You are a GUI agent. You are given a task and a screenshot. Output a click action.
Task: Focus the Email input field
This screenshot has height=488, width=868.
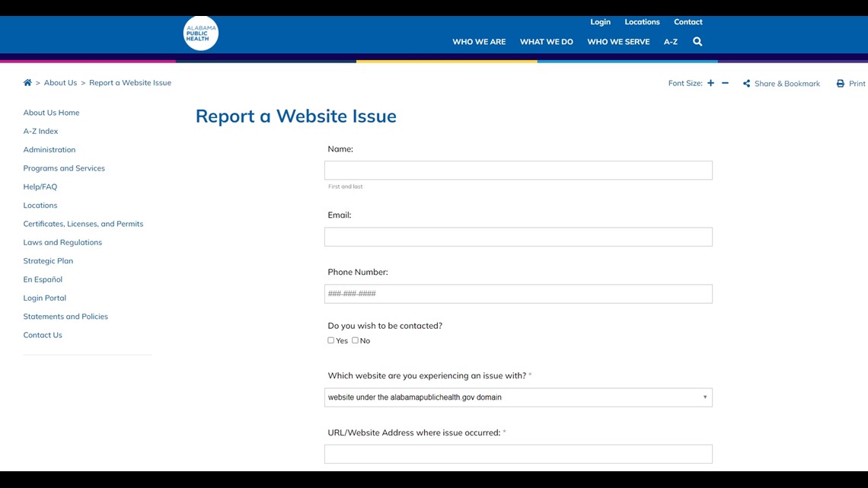519,237
